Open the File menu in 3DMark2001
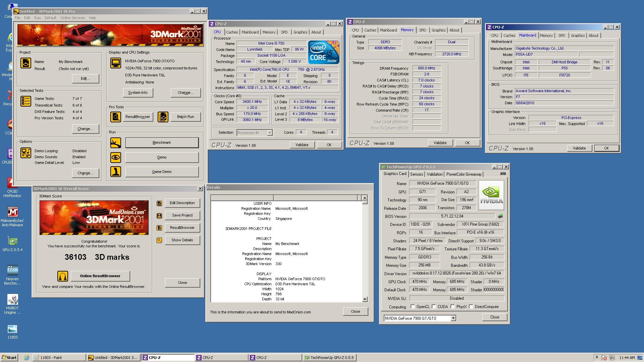644x362 pixels. [x=17, y=18]
